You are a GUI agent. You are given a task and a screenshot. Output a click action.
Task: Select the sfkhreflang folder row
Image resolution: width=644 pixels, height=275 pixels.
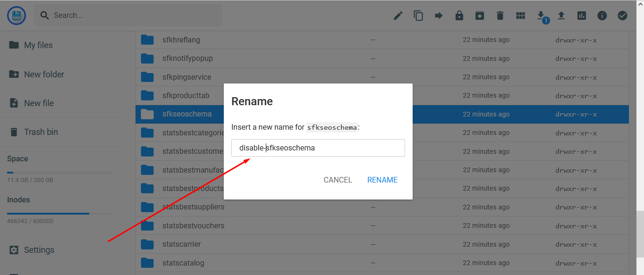point(382,40)
